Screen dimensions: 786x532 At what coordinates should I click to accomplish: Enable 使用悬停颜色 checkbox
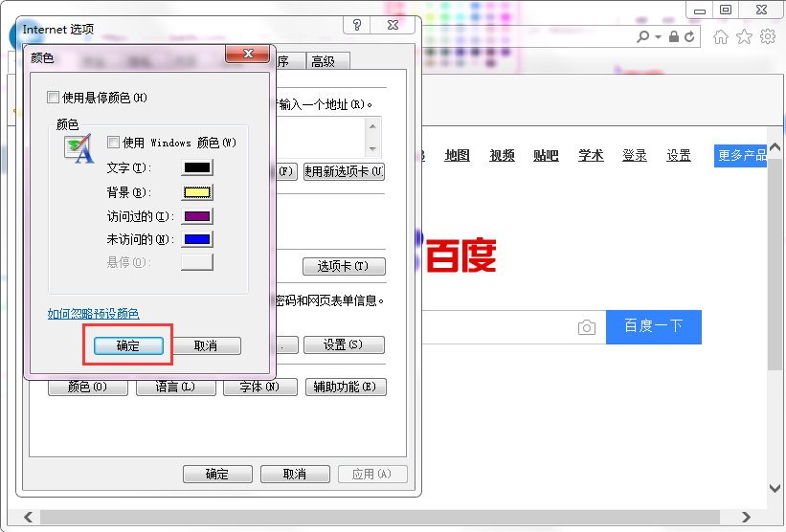tap(53, 98)
